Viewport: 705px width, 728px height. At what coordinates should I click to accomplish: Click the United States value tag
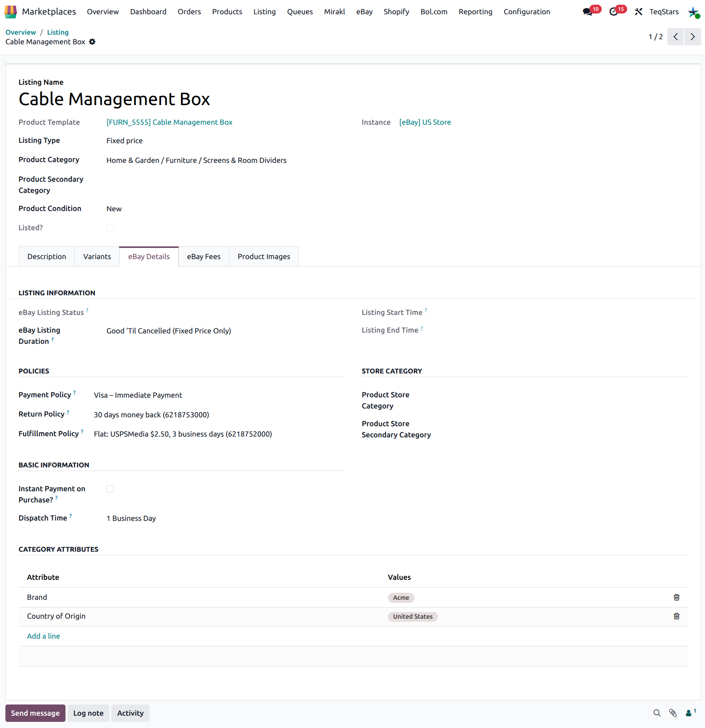413,616
